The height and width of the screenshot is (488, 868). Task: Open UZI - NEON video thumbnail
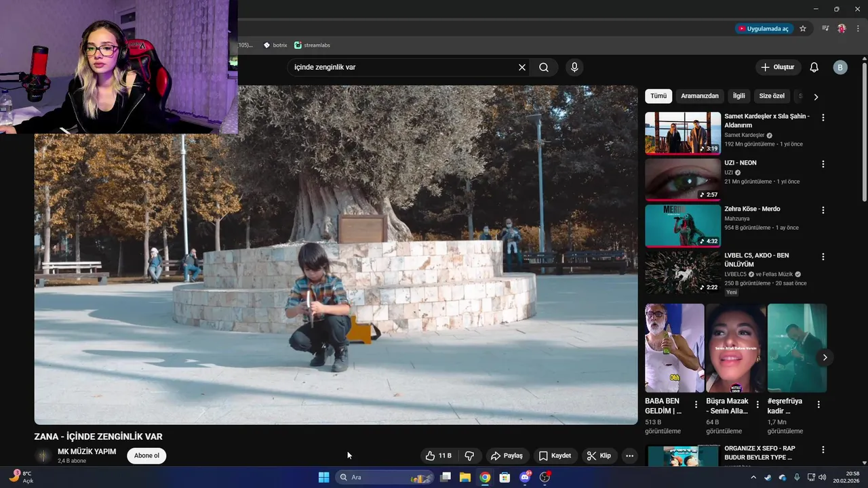click(683, 180)
